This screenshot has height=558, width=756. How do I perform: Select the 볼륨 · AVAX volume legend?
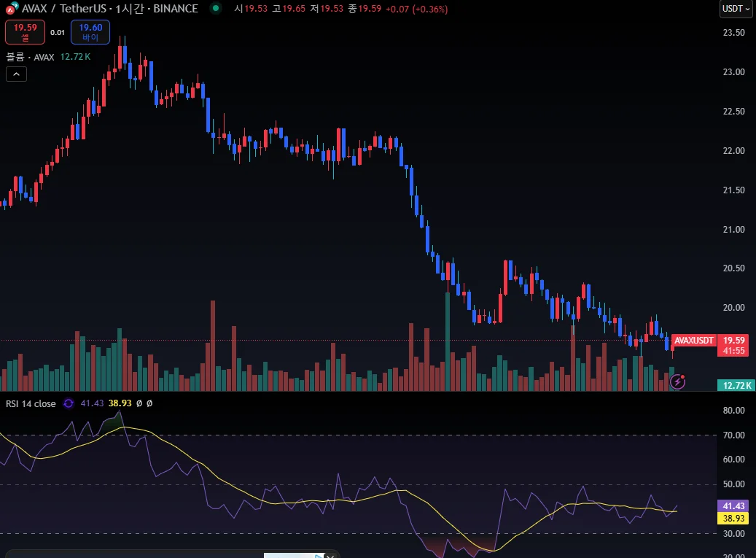[30, 57]
